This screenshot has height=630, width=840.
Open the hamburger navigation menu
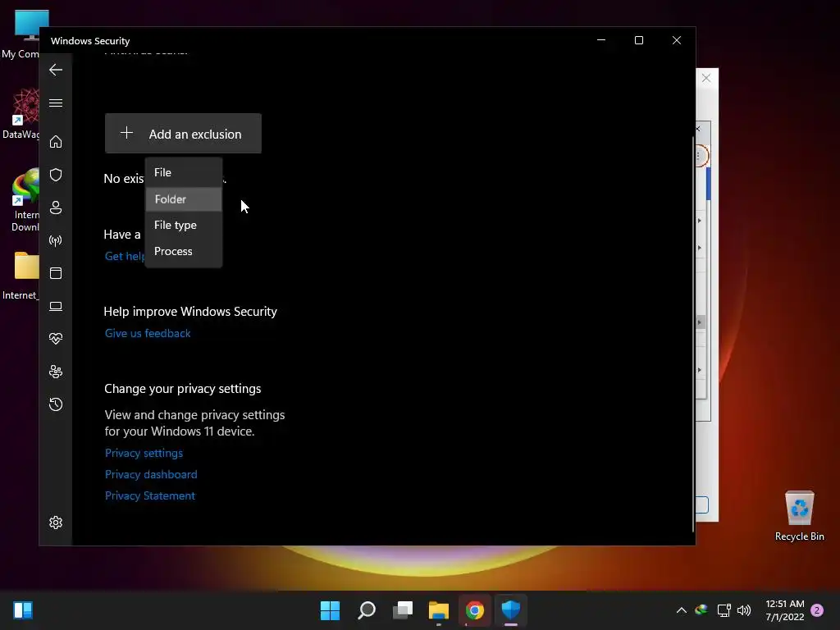tap(56, 103)
